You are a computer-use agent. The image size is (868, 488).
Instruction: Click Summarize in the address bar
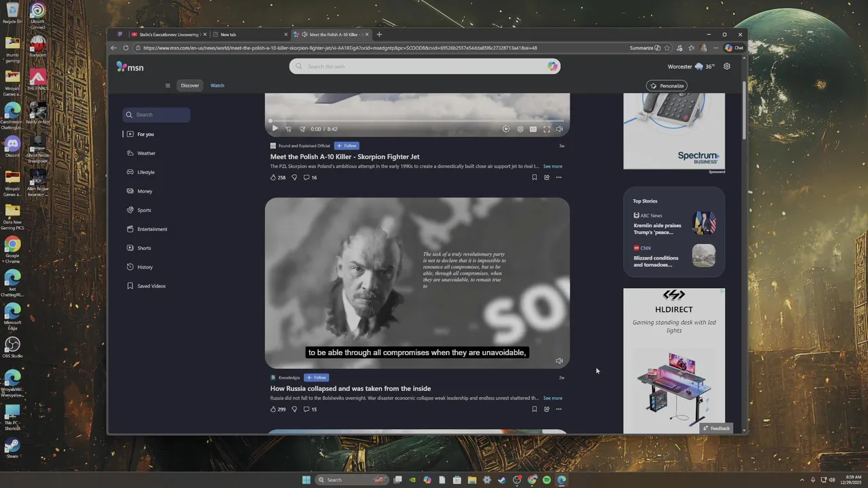point(645,48)
